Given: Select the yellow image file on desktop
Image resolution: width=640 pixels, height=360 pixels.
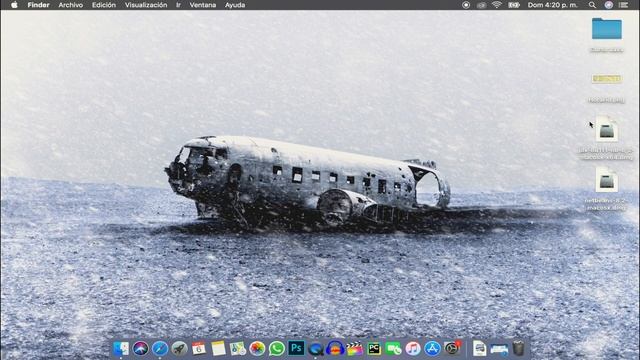Looking at the screenshot, I should click(x=607, y=79).
